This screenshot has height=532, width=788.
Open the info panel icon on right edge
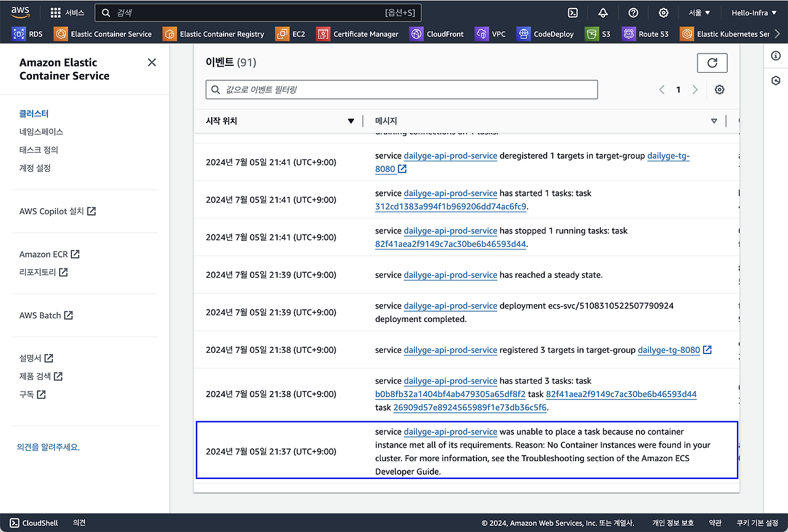(776, 56)
